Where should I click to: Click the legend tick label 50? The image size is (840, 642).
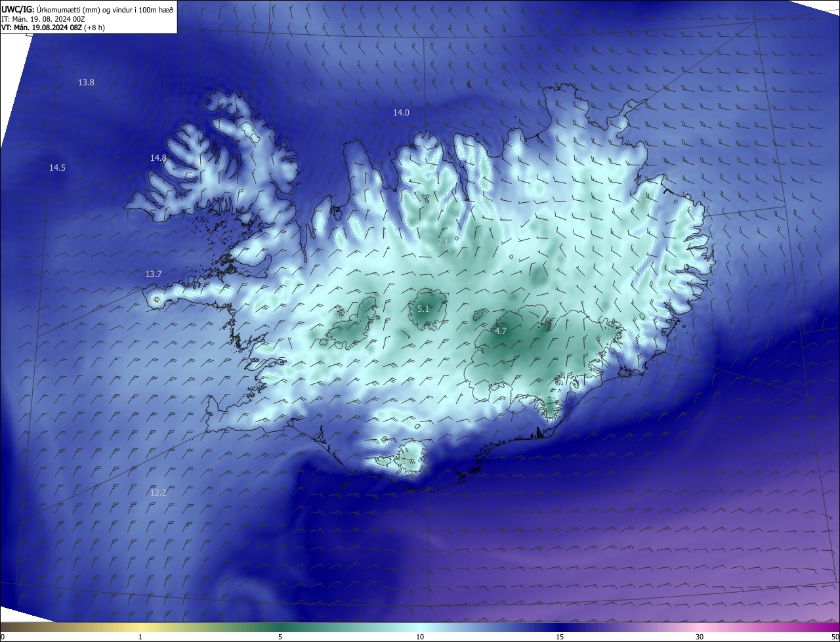(x=835, y=637)
